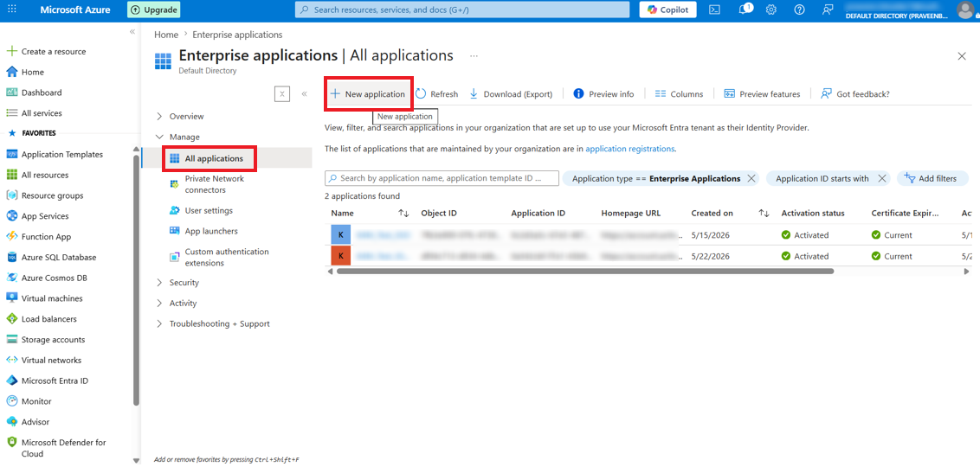Remove the Application type filter

pos(751,178)
